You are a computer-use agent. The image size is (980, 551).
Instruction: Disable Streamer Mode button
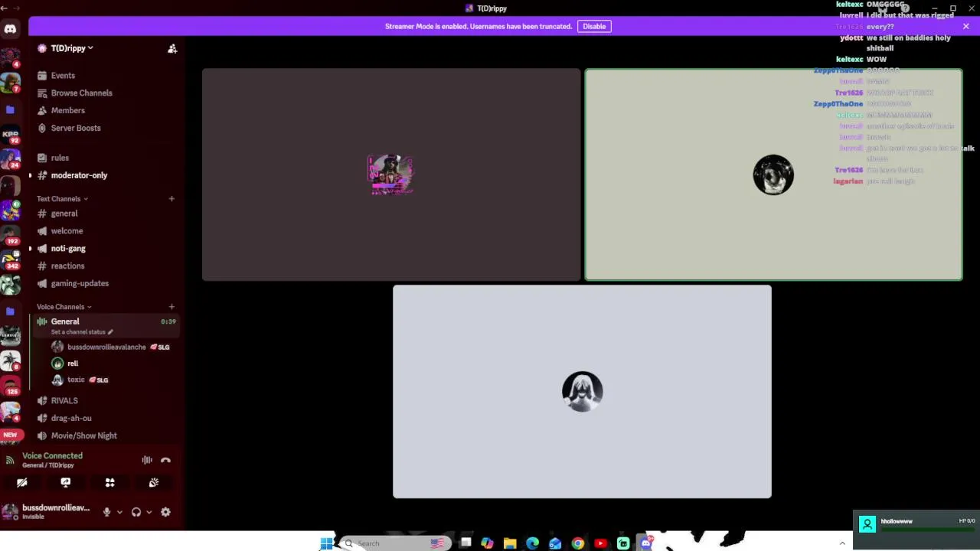pos(594,27)
